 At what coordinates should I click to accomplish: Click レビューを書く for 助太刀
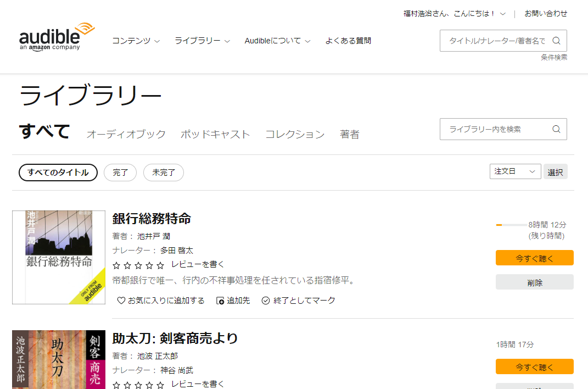198,384
